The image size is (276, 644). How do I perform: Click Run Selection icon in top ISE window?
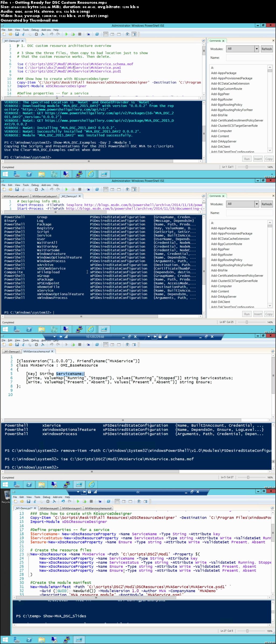pos(73,34)
